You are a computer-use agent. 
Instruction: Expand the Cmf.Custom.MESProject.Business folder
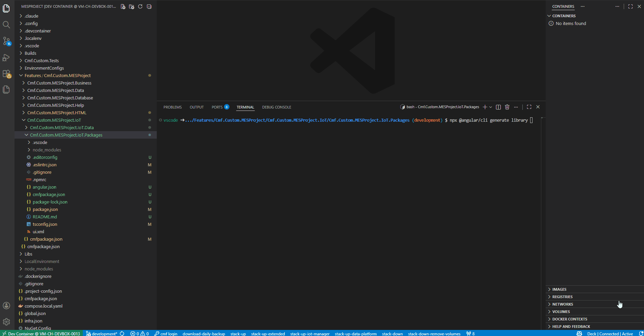[59, 83]
